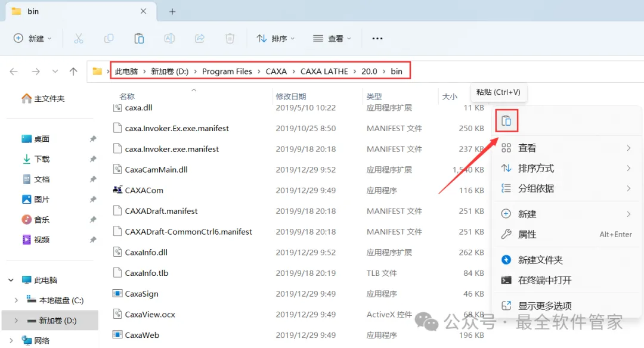Click Program Files in the address path
Image resolution: width=644 pixels, height=348 pixels.
[227, 72]
